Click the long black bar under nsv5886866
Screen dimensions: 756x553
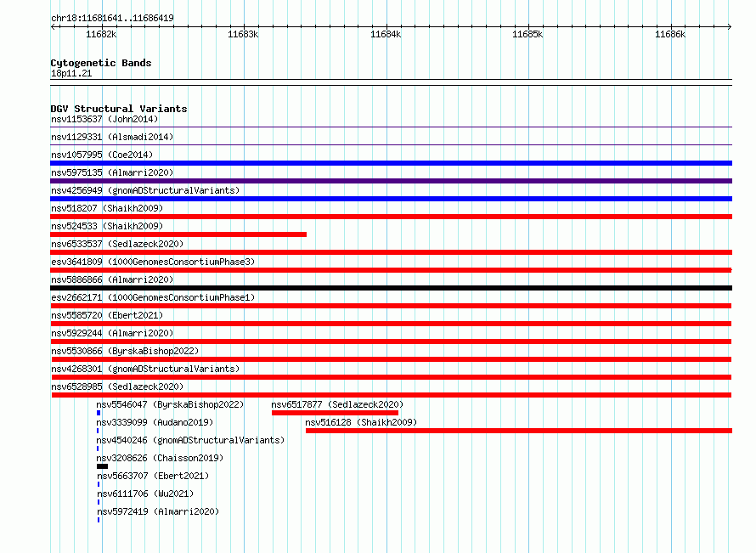click(391, 288)
